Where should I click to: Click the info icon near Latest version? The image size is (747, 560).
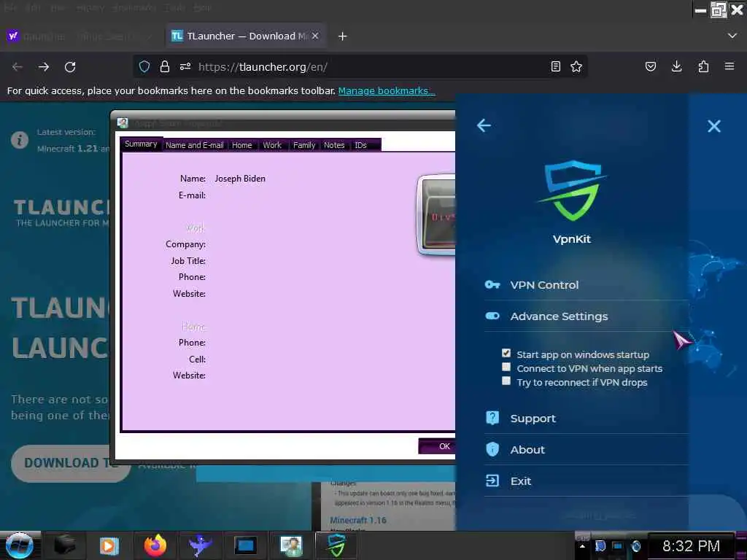click(20, 140)
